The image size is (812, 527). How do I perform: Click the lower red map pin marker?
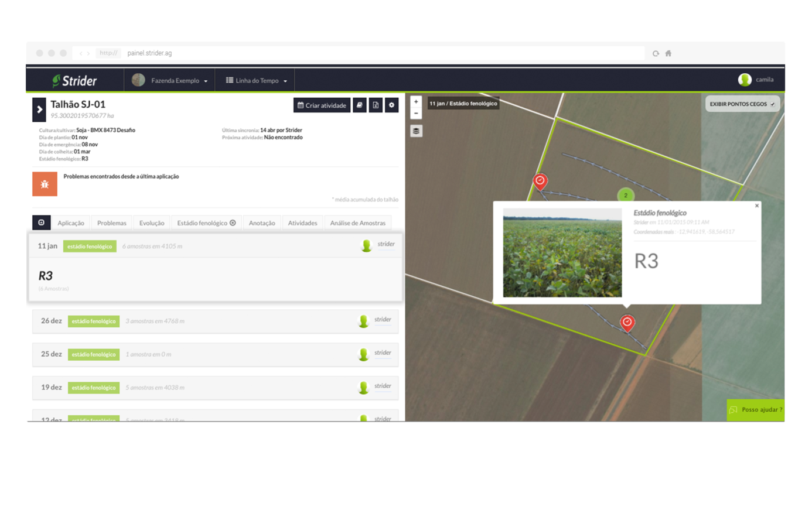(x=627, y=323)
